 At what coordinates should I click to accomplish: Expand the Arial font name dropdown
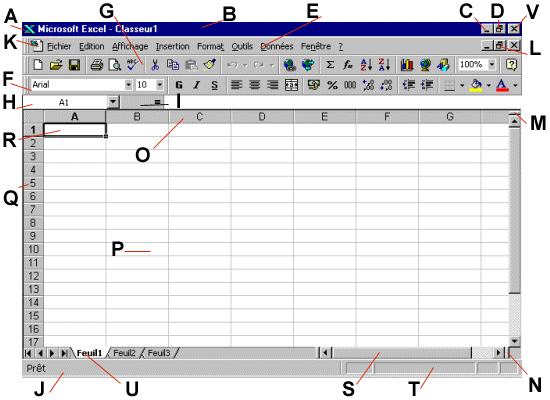click(x=129, y=85)
